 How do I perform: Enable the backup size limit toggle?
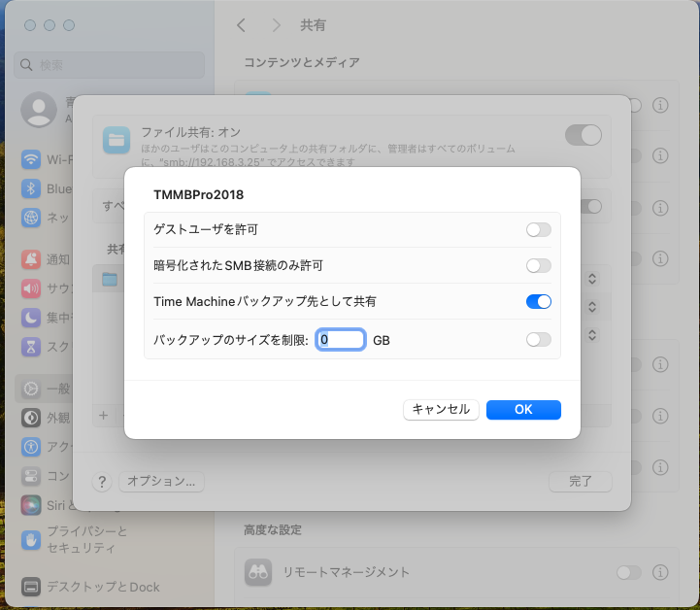[x=538, y=340]
